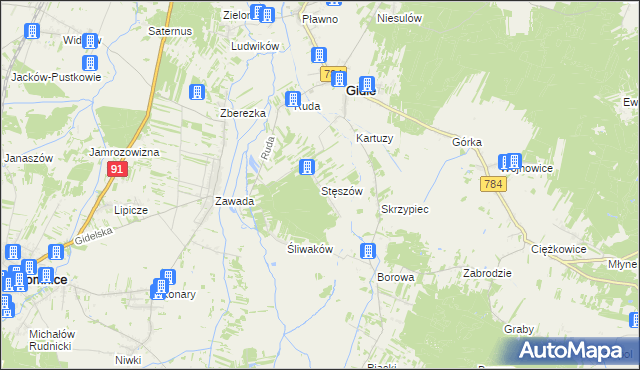This screenshot has width=640, height=370.
Task: Click the building marker directly above Jacków-Pustkowie
Action: (90, 63)
